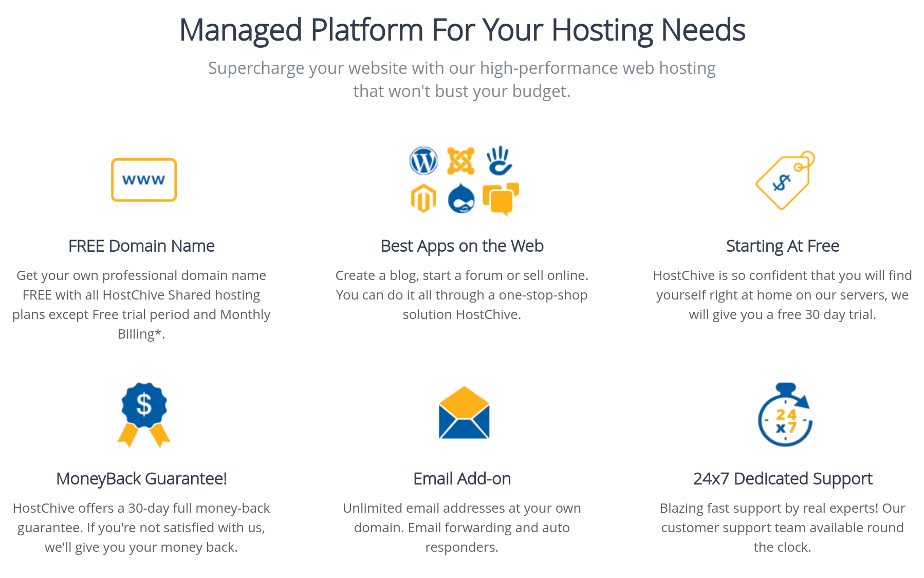
Task: Click the envelope email icon
Action: [x=464, y=412]
